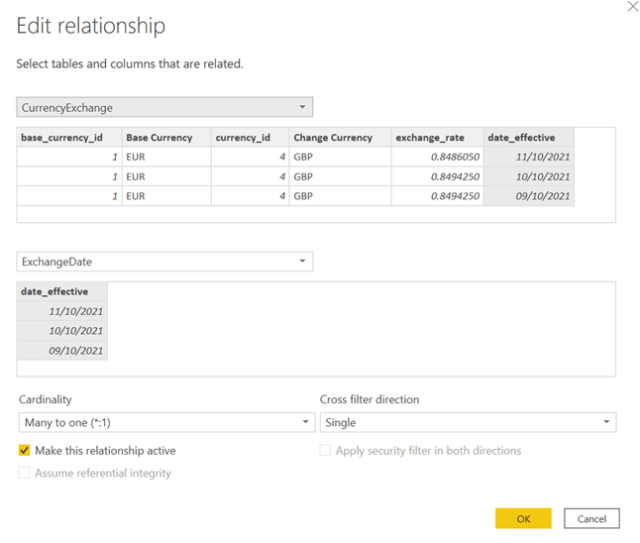This screenshot has height=543, width=640.
Task: Uncheck Make this relationship active
Action: point(25,451)
